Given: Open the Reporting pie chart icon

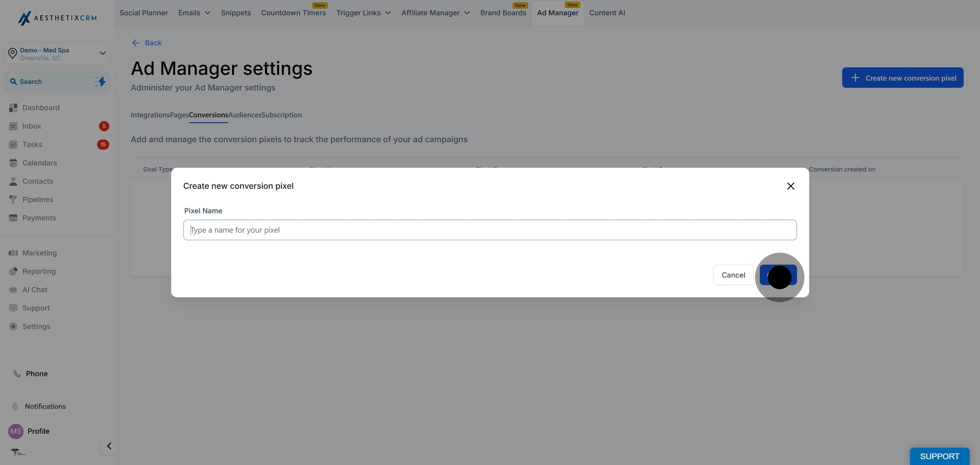Looking at the screenshot, I should [13, 271].
